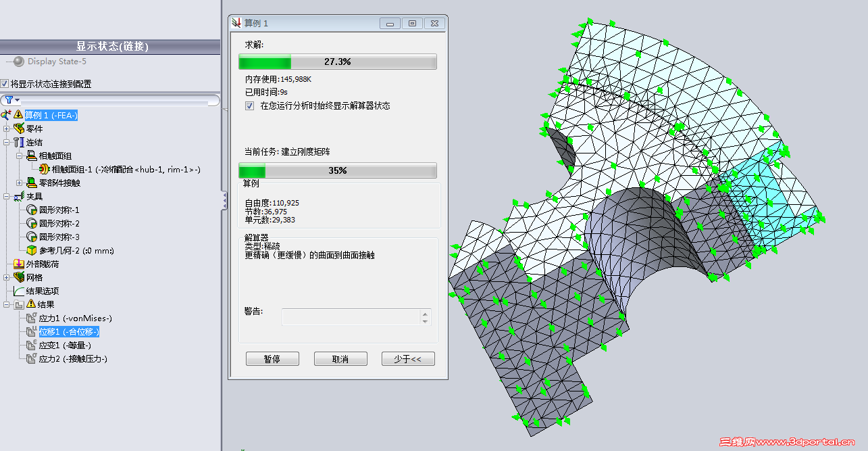Click the 显示状态(链接) panel header
868x451 pixels.
(x=111, y=47)
